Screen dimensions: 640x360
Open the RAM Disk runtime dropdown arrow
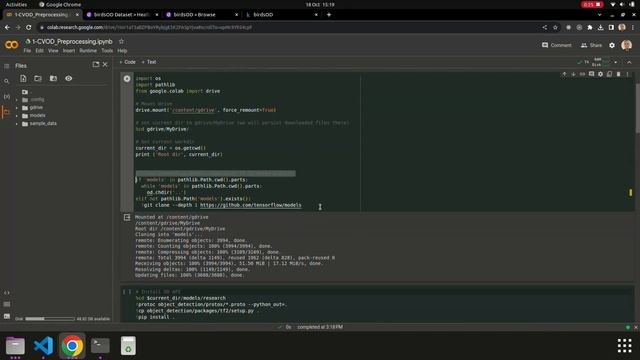[x=616, y=62]
